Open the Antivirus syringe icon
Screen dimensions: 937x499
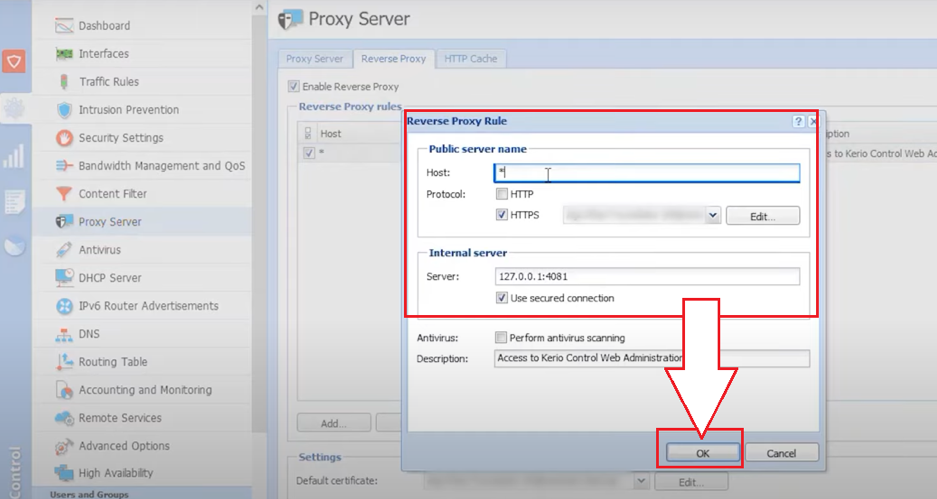coord(64,250)
